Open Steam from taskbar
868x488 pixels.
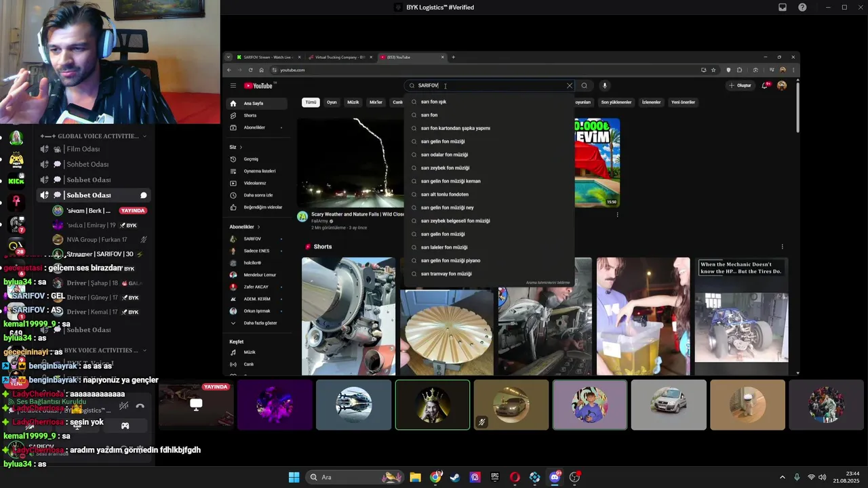[455, 477]
